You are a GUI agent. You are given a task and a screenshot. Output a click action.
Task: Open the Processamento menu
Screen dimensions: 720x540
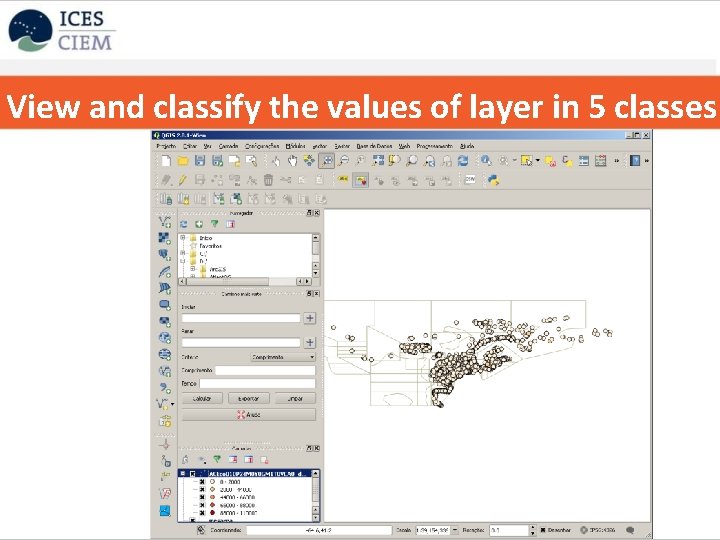click(434, 146)
